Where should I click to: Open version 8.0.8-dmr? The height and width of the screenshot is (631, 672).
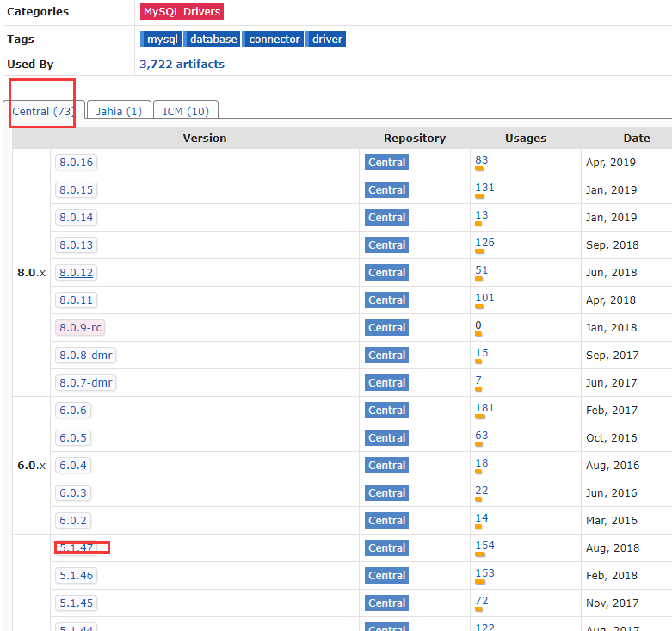tap(86, 355)
